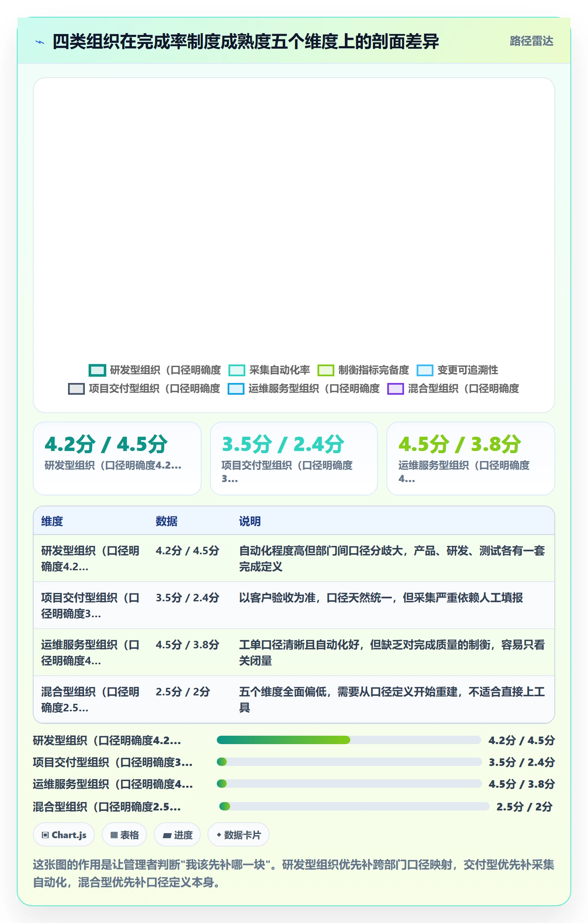Click the description starting with 以客户验收为准
588x923 pixels.
[381, 598]
